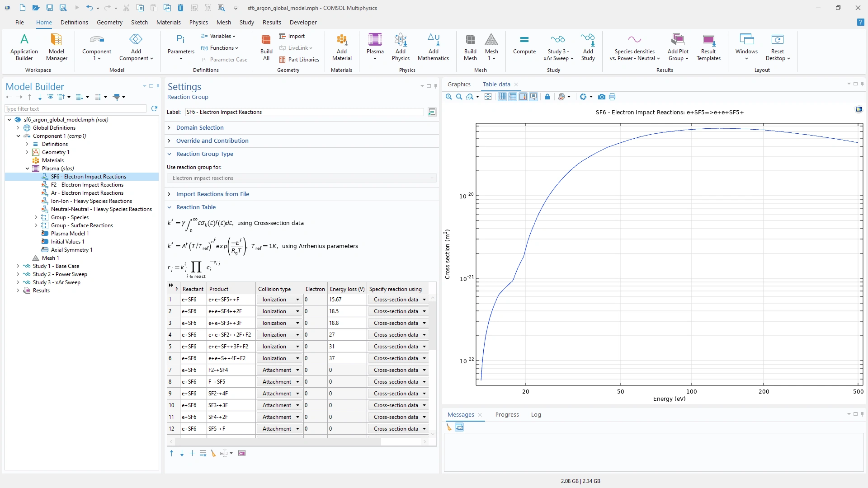Toggle vertical grid lines in plot toolbar
This screenshot has height=488, width=868.
point(502,97)
